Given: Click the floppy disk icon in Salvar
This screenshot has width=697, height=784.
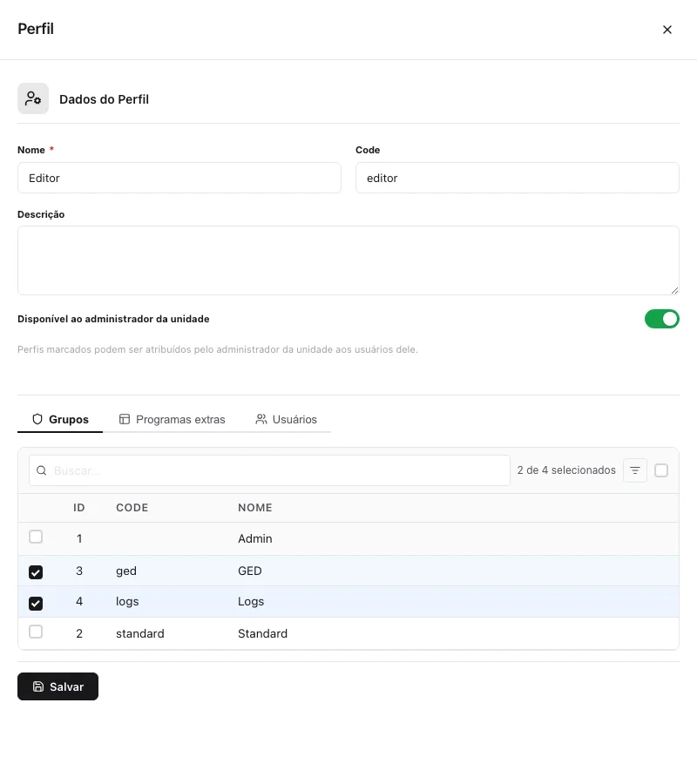Looking at the screenshot, I should pyautogui.click(x=38, y=686).
